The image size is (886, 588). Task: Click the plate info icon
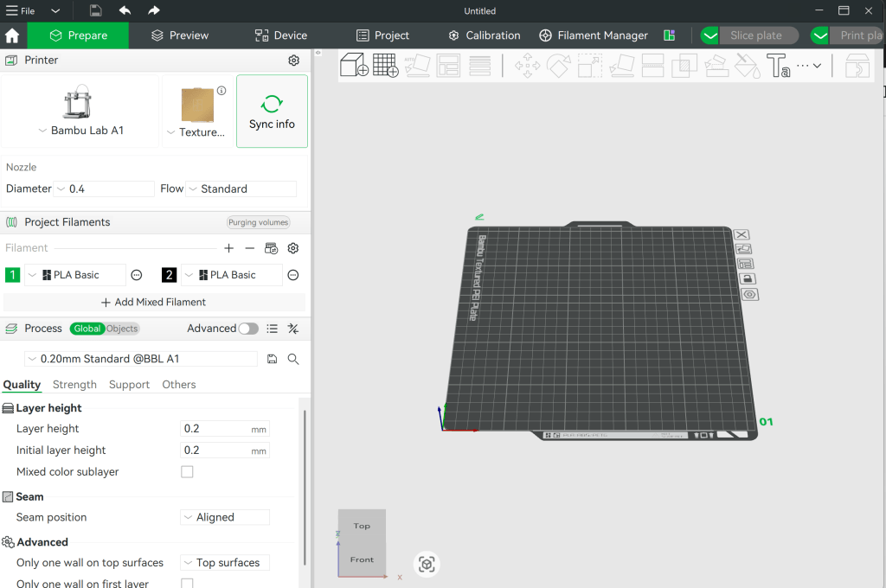click(x=221, y=91)
